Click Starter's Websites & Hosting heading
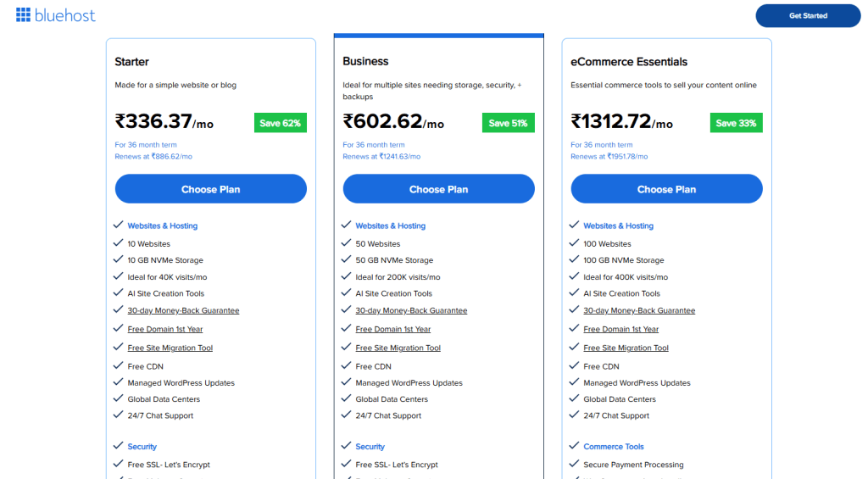This screenshot has width=868, height=479. pos(163,226)
